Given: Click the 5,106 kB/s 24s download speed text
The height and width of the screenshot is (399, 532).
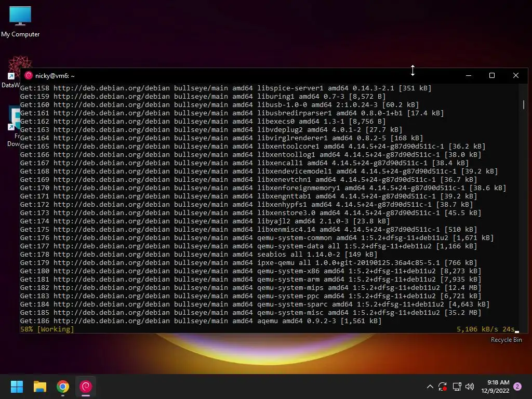Looking at the screenshot, I should (x=486, y=329).
